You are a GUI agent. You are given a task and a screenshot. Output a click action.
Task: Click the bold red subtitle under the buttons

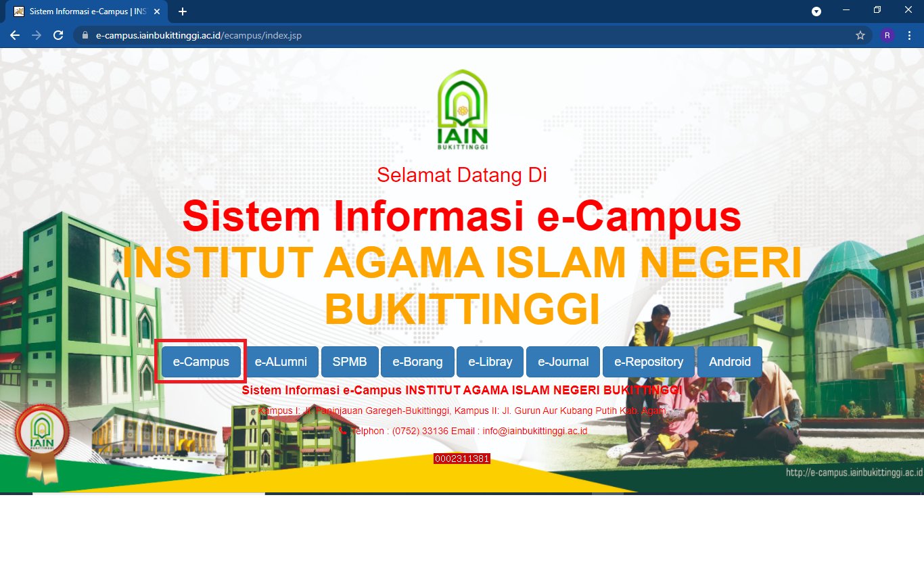pos(462,390)
